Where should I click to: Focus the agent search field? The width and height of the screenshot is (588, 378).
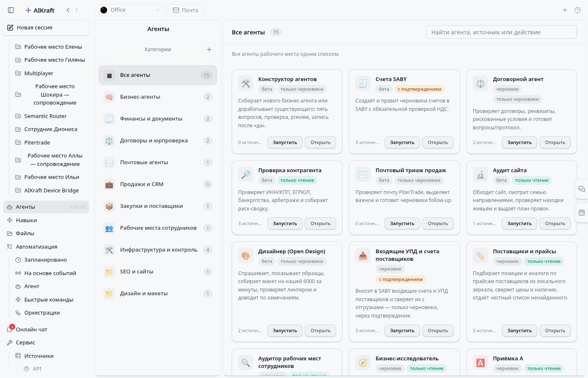501,32
